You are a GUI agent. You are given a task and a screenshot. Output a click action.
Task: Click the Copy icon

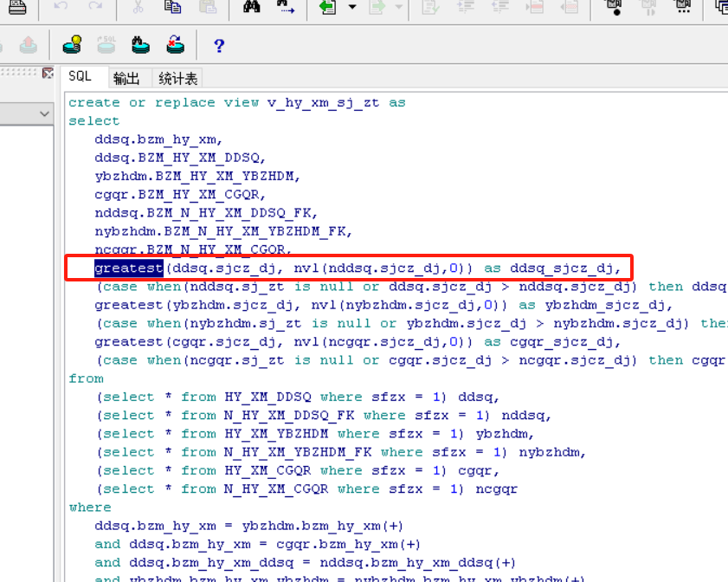(172, 8)
